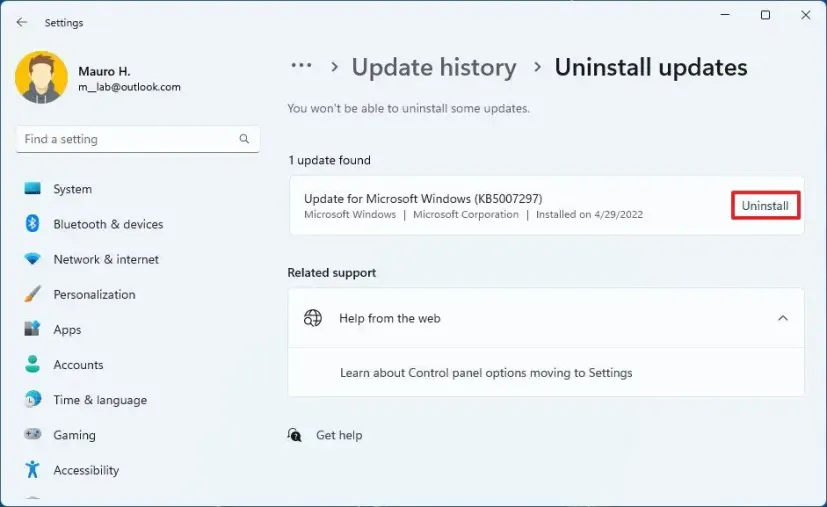
Task: Click the Network & internet wifi icon
Action: pos(32,259)
